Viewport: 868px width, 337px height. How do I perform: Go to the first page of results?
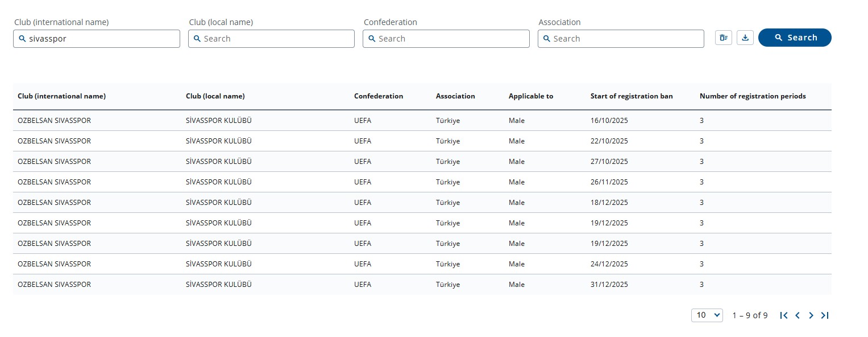784,315
